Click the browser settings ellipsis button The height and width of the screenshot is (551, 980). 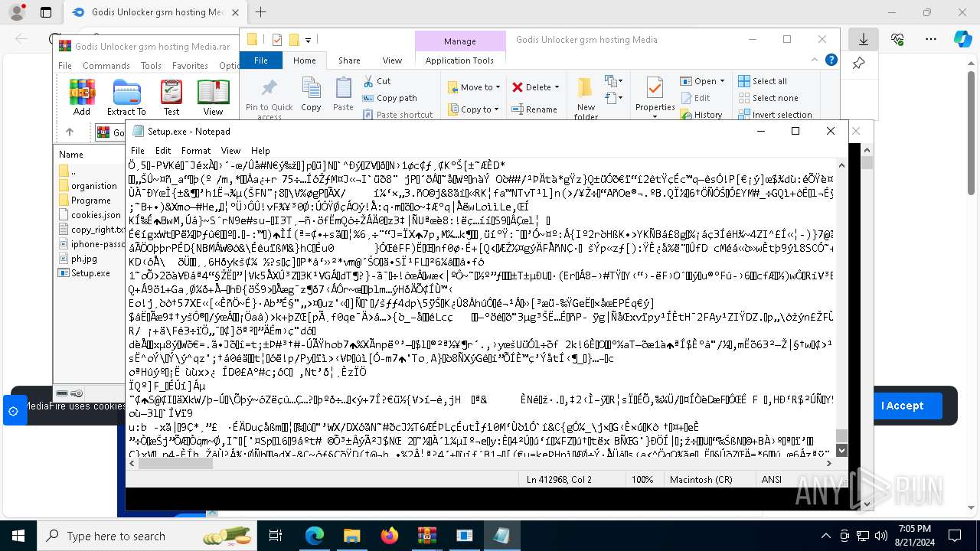930,39
